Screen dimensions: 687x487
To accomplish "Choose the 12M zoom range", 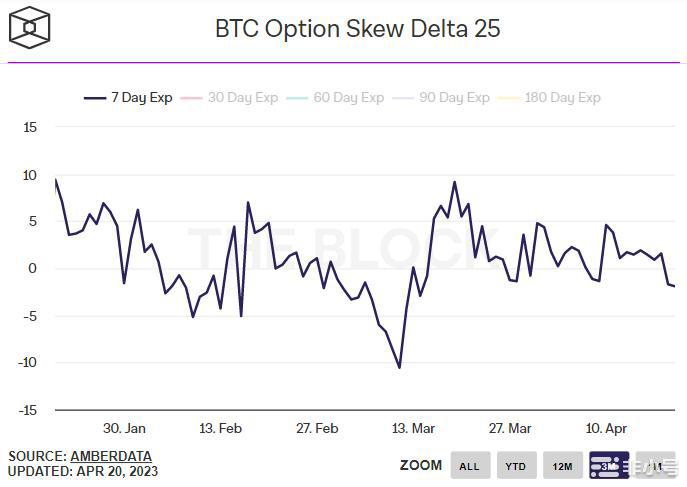I will coord(562,466).
